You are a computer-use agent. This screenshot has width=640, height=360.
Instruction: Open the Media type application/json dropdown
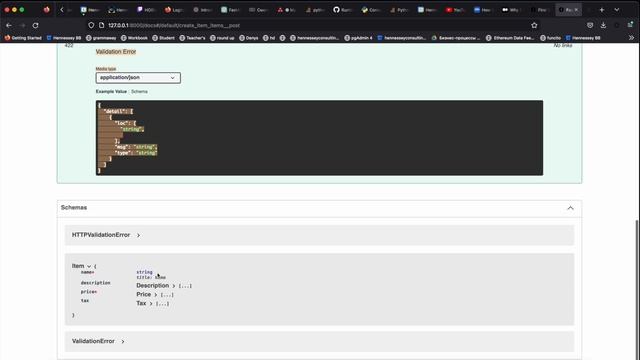(138, 78)
